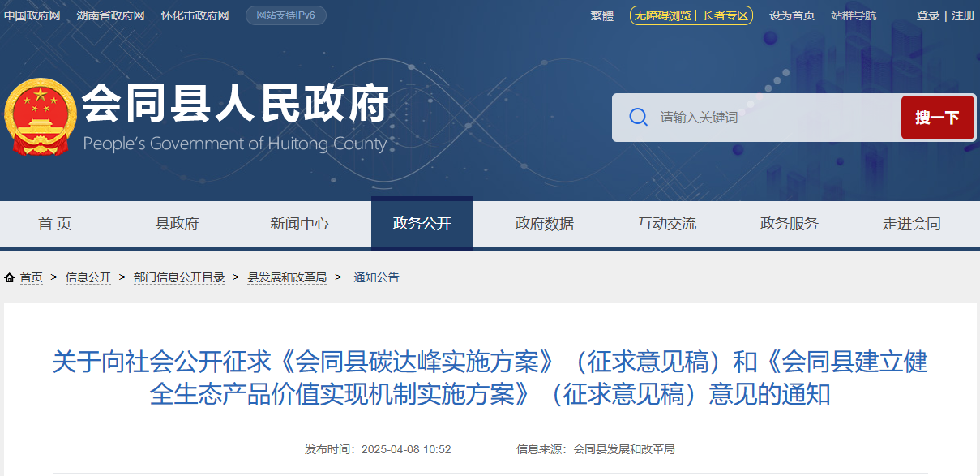Navigate to 互动交流 section
This screenshot has height=476, width=980.
666,224
